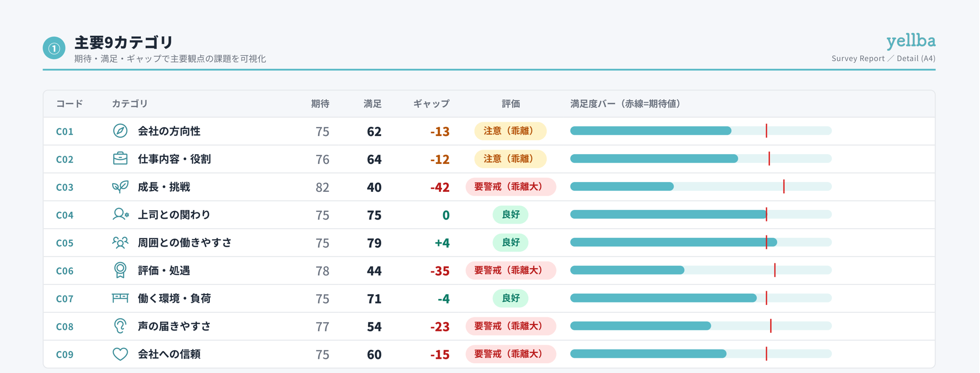Image resolution: width=980 pixels, height=373 pixels.
Task: Click the heart icon for 会社への信頼
Action: tap(120, 354)
